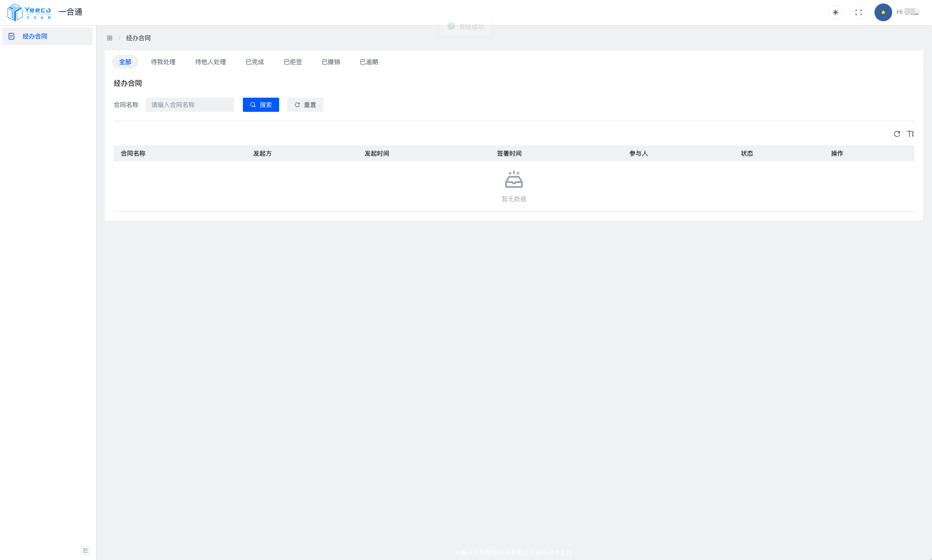Go to the 已逾期 tab
Viewport: 932px width, 560px height.
coord(369,62)
